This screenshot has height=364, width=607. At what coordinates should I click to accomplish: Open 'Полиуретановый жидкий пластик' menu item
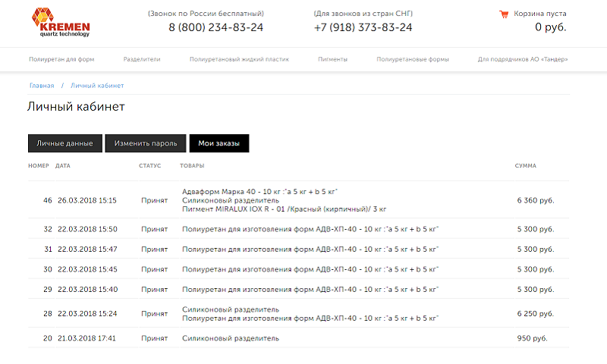pyautogui.click(x=239, y=59)
